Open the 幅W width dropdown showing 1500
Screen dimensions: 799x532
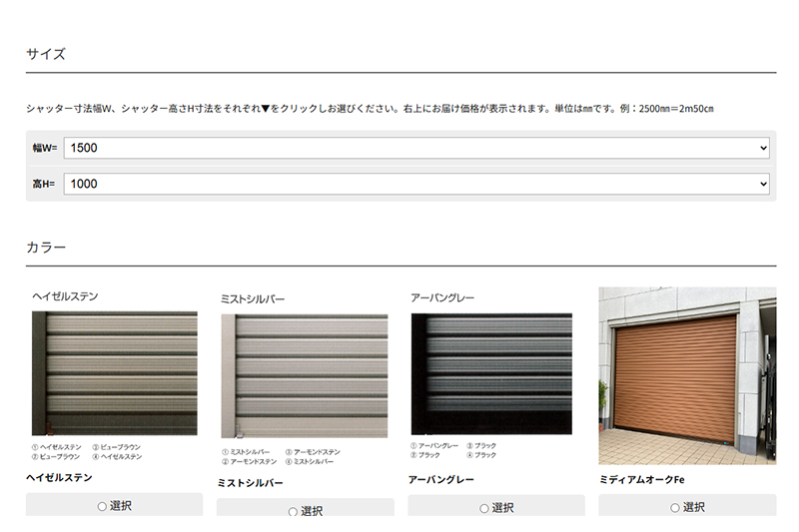click(416, 148)
